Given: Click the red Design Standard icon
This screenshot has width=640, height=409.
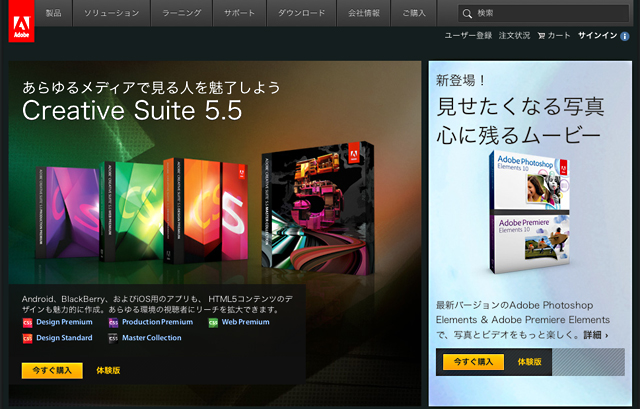Looking at the screenshot, I should point(27,338).
